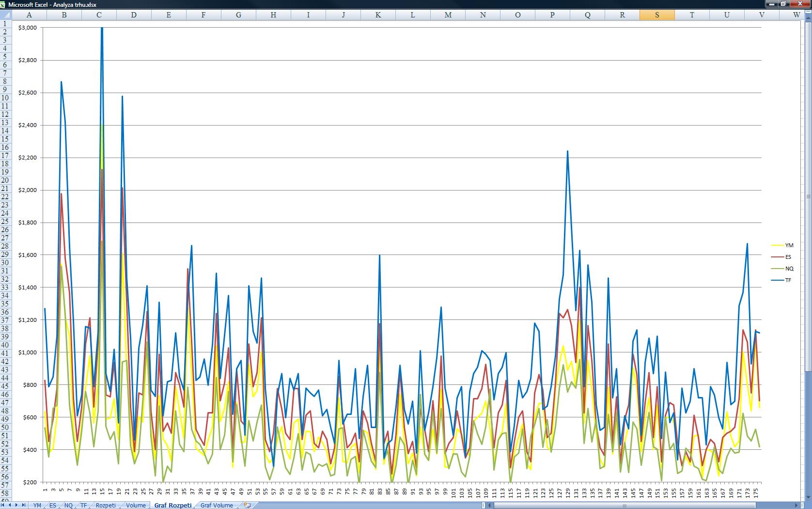Select column A header
The height and width of the screenshot is (509, 812).
click(29, 15)
